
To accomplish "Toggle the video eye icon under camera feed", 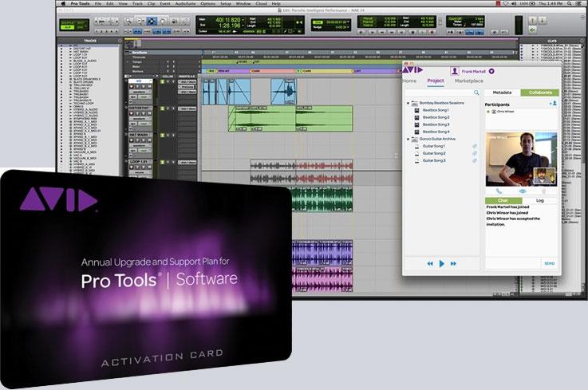I will [x=523, y=191].
